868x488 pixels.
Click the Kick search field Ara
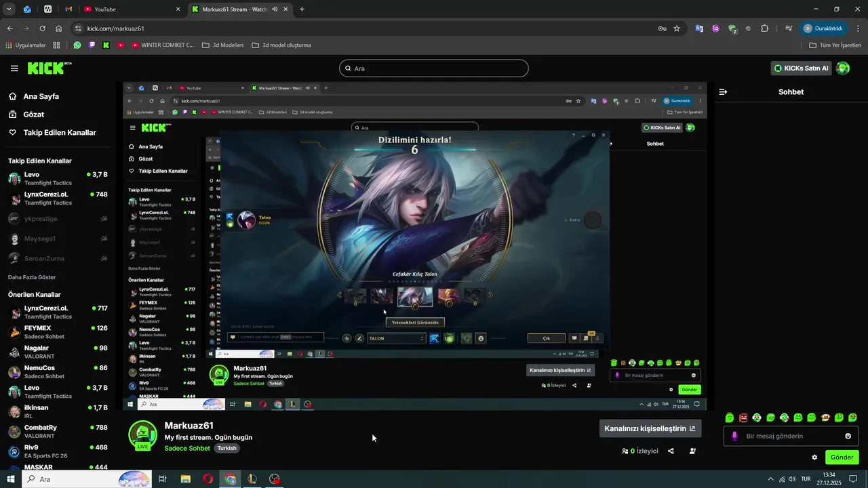[x=434, y=68]
